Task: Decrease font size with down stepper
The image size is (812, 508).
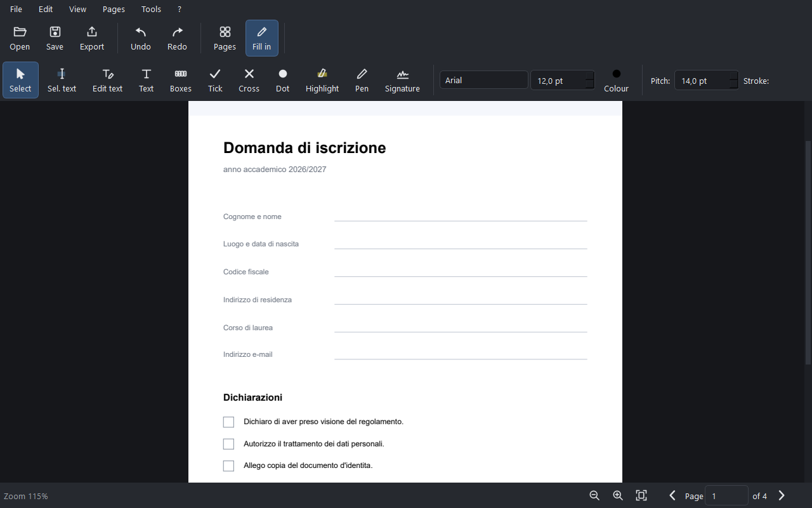Action: (x=590, y=85)
